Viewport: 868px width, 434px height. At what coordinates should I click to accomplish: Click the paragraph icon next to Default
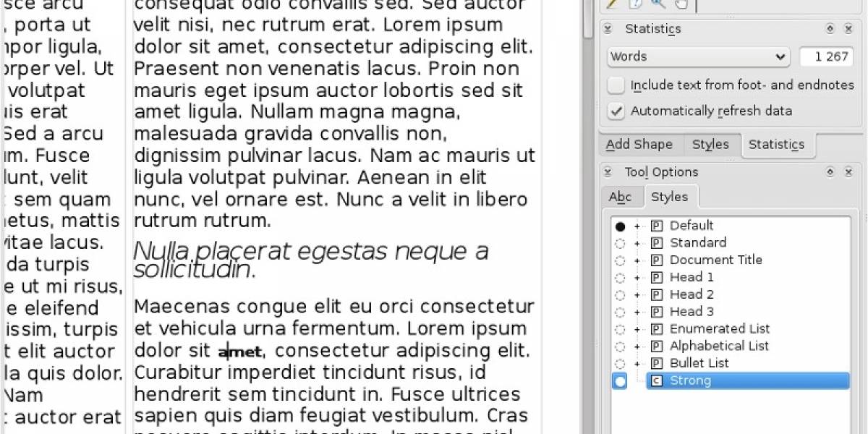coord(657,226)
